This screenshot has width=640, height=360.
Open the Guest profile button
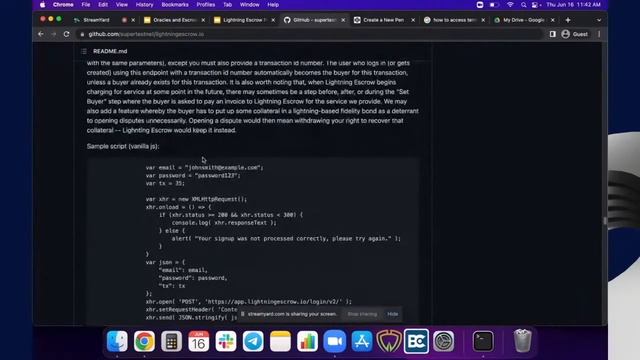[x=575, y=34]
